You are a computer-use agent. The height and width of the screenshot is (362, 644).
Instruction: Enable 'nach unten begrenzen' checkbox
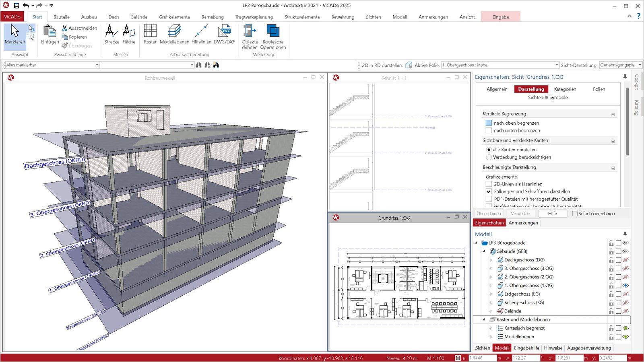[489, 131]
